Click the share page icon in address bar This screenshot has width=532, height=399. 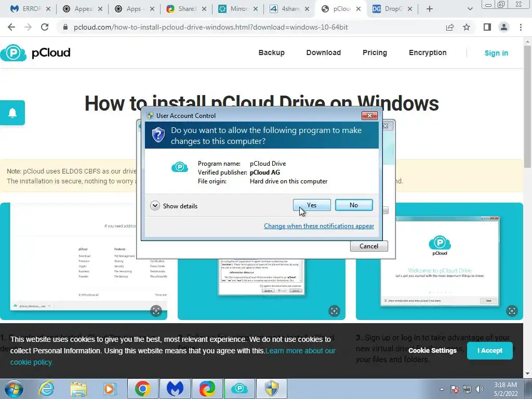tap(450, 27)
